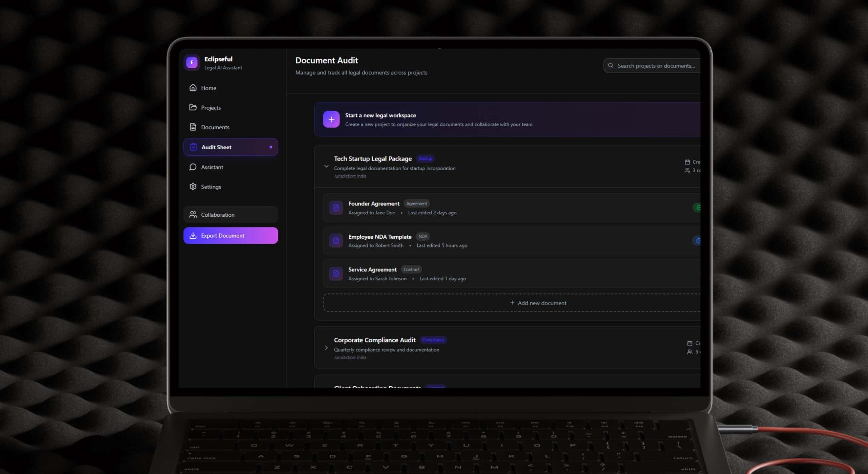Open the Collaboration section

[x=231, y=215]
